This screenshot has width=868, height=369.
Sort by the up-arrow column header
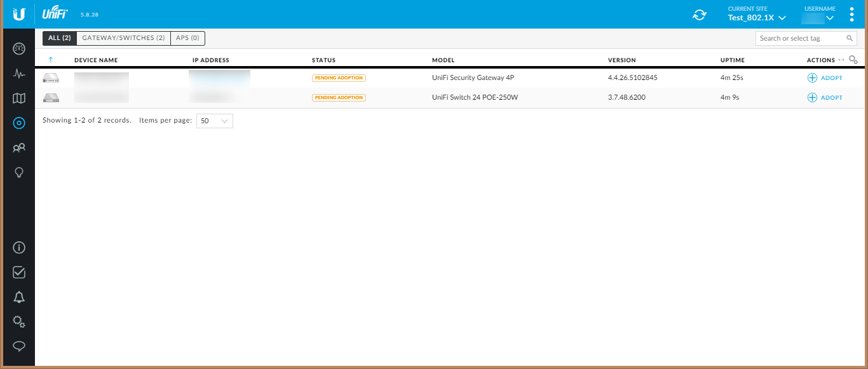(51, 60)
